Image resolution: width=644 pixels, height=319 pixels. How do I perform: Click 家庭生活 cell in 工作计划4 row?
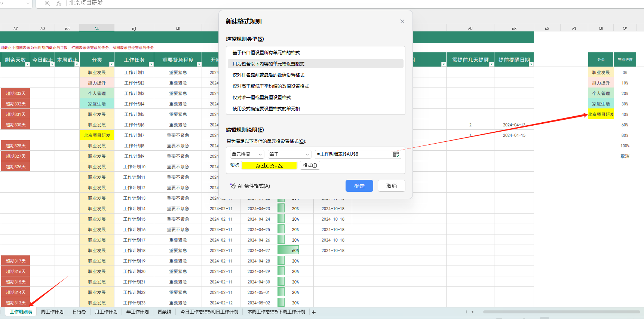pos(97,104)
